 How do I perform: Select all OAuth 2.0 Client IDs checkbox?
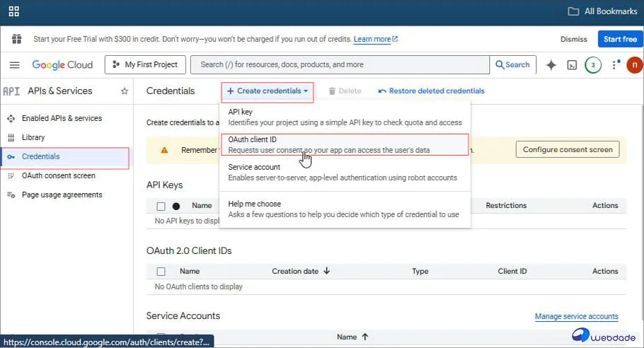coord(161,272)
